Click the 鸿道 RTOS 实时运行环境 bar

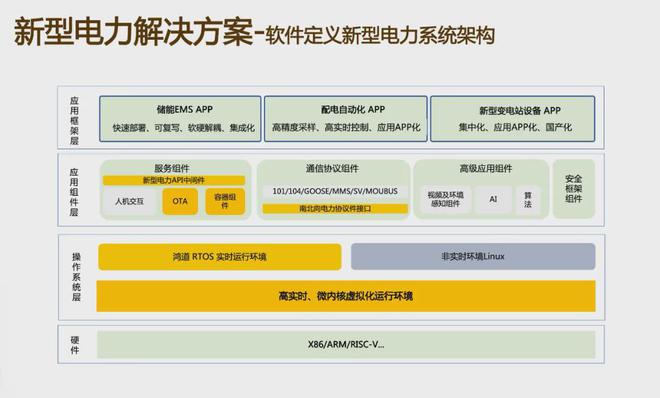click(220, 257)
